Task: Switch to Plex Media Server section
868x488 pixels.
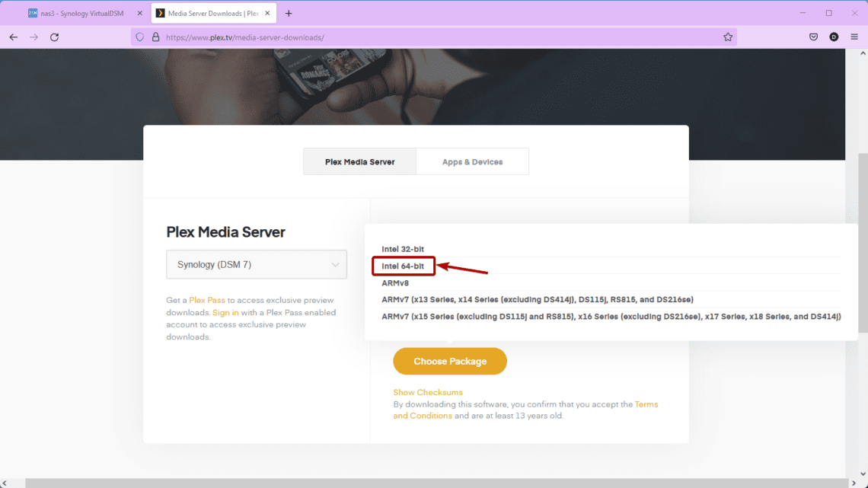Action: coord(360,161)
